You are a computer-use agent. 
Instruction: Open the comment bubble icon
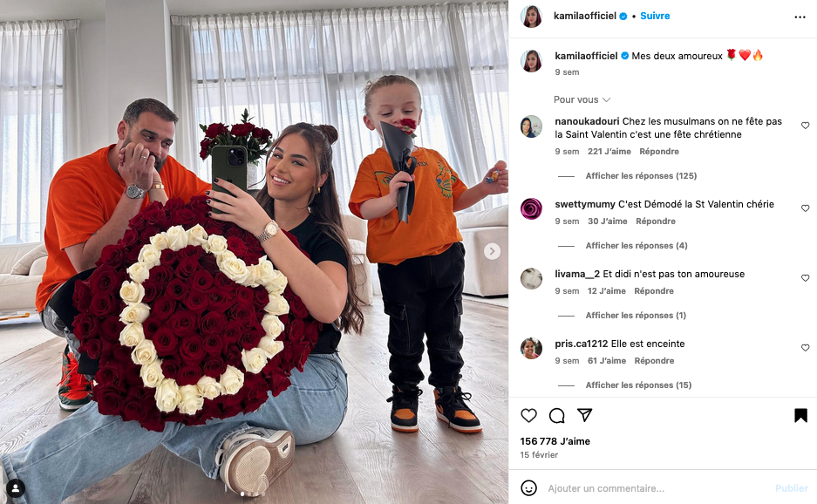[x=557, y=415]
